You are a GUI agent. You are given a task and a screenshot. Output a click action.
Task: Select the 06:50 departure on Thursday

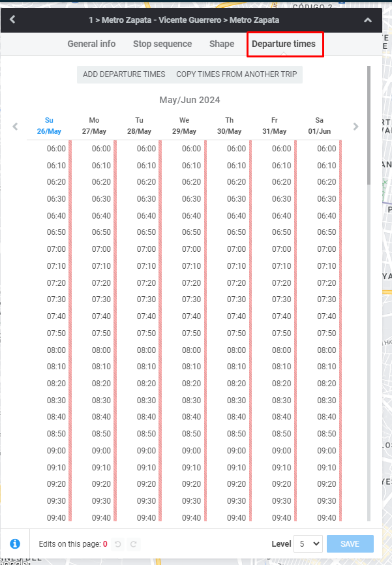pyautogui.click(x=236, y=232)
